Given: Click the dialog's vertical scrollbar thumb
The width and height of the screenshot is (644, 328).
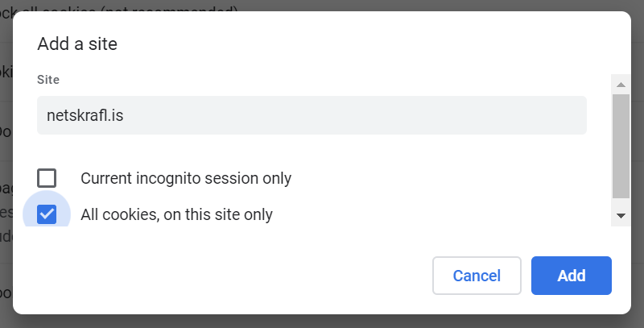Looking at the screenshot, I should click(621, 145).
